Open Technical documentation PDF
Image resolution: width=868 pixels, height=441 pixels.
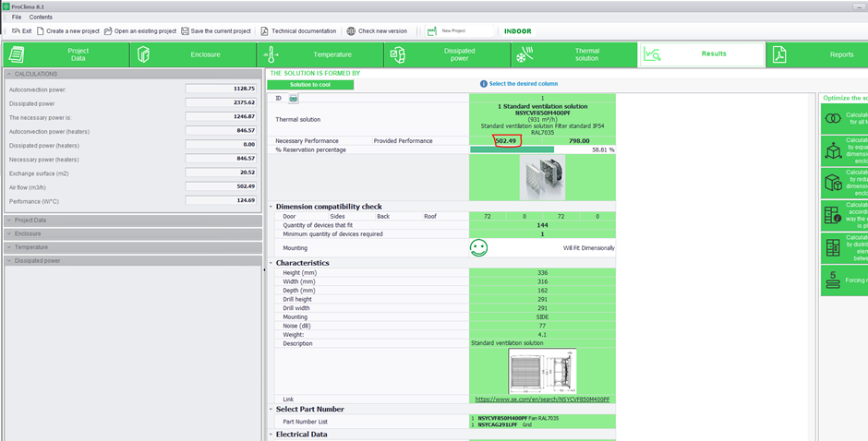click(x=264, y=30)
